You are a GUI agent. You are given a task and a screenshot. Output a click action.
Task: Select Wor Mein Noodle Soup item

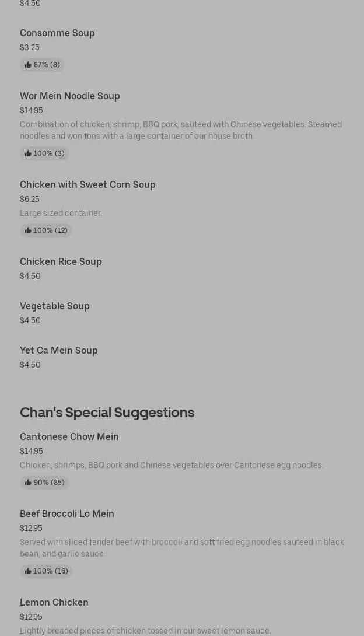tap(70, 96)
